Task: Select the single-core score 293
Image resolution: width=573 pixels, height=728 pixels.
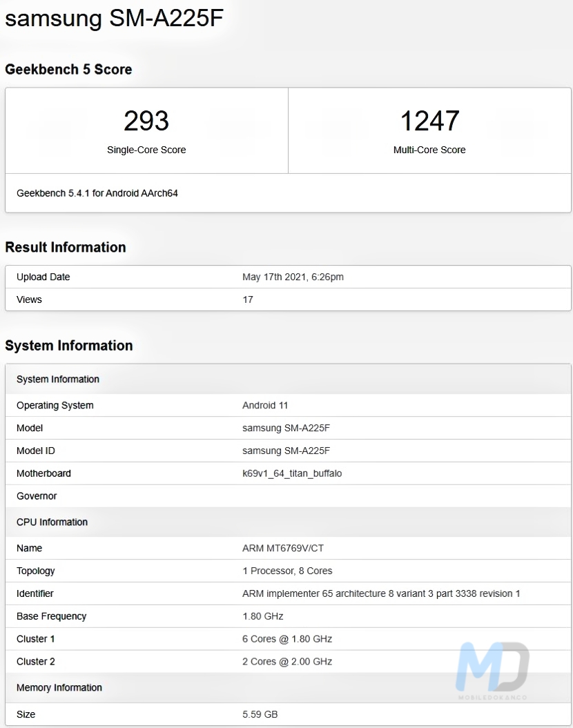Action: pyautogui.click(x=146, y=121)
